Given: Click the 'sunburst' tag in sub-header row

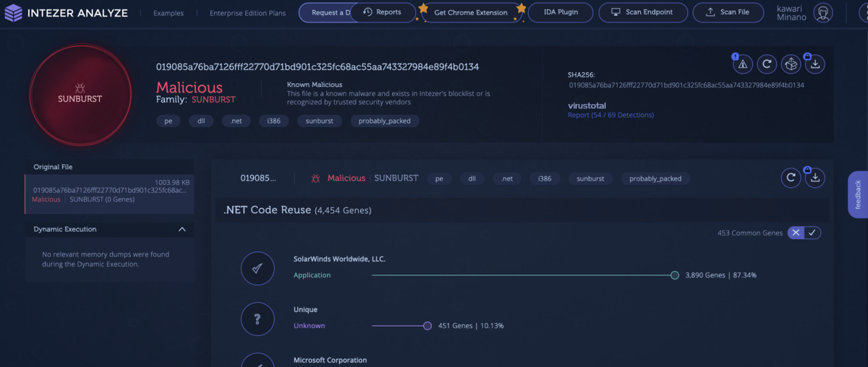Looking at the screenshot, I should click(590, 178).
